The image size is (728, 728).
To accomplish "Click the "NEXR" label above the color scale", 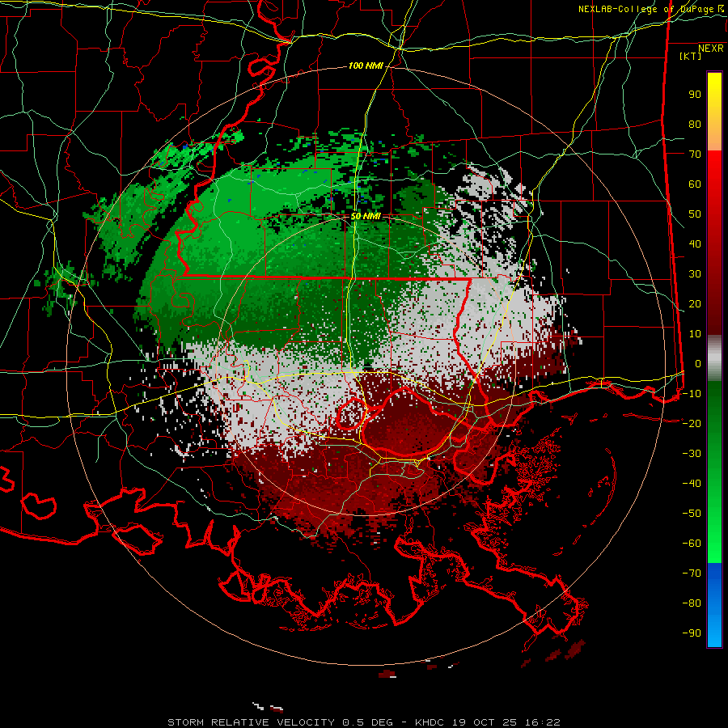I will tap(710, 49).
